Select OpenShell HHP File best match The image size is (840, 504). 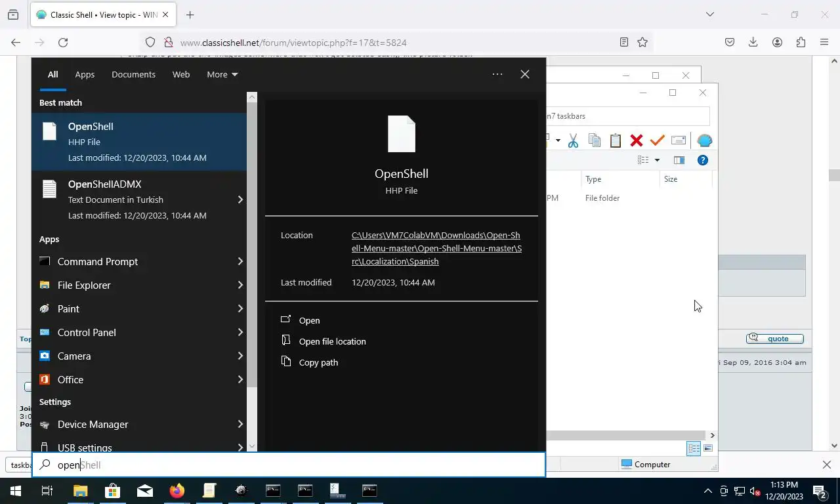(x=139, y=142)
